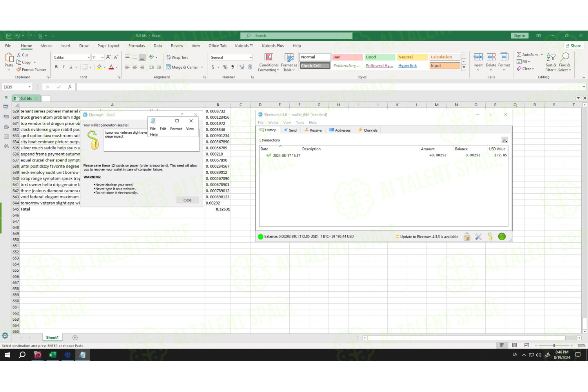588x392 pixels.
Task: Click Electrum green network status circle
Action: [502, 236]
